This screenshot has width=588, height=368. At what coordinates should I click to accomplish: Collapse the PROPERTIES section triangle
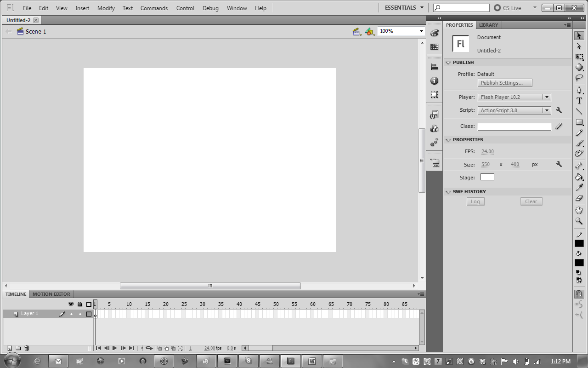click(x=448, y=140)
